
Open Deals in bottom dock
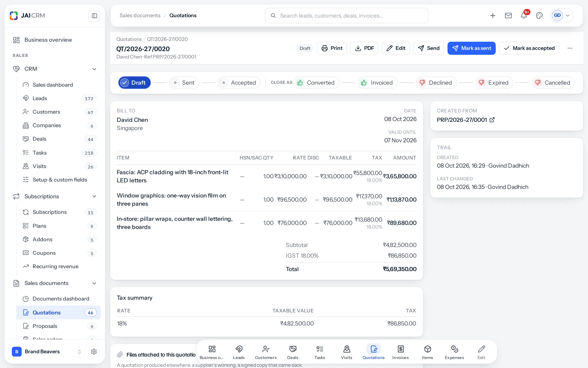pyautogui.click(x=293, y=352)
